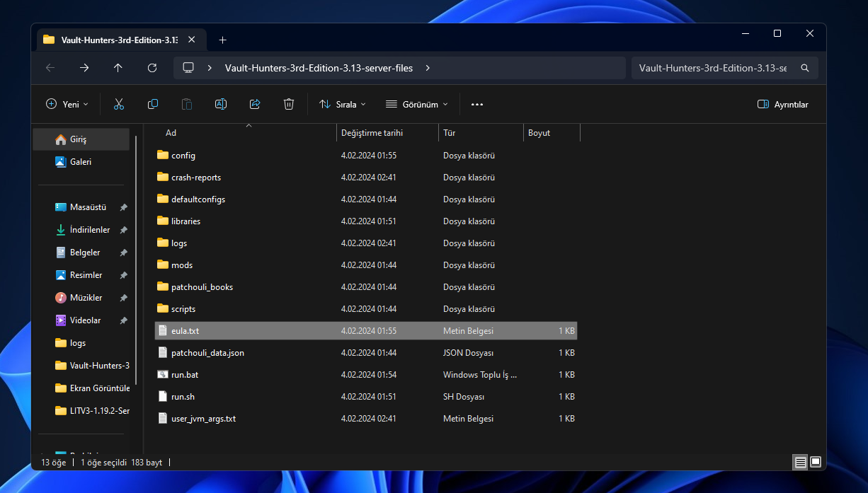Viewport: 868px width, 493px height.
Task: Select the run.sh file
Action: click(x=366, y=396)
